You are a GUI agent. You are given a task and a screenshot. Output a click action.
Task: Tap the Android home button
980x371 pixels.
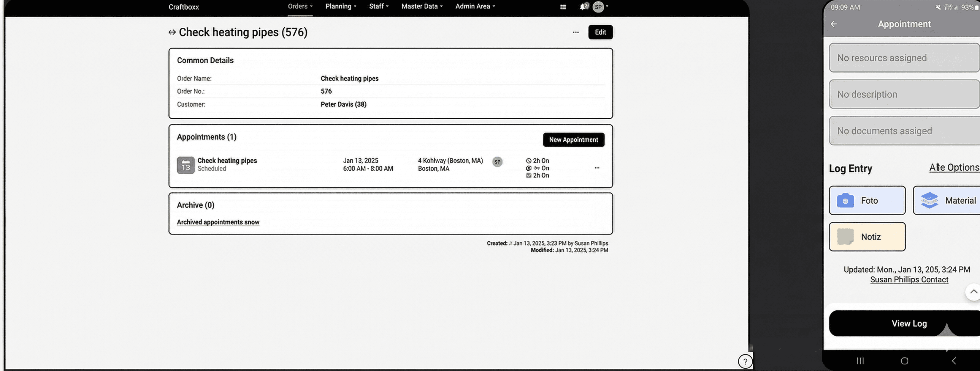click(904, 361)
